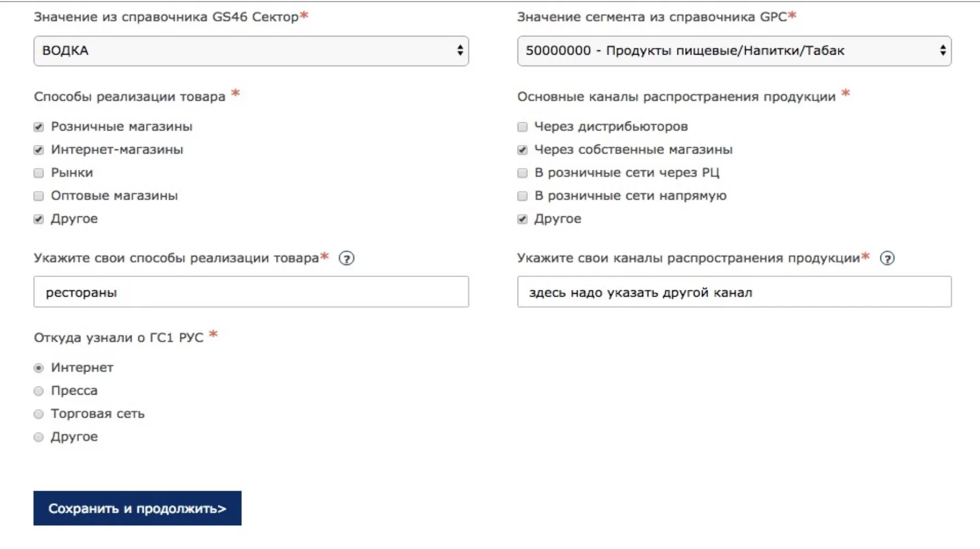Select the Пресса radio button
This screenshot has height=549, width=980.
(39, 391)
